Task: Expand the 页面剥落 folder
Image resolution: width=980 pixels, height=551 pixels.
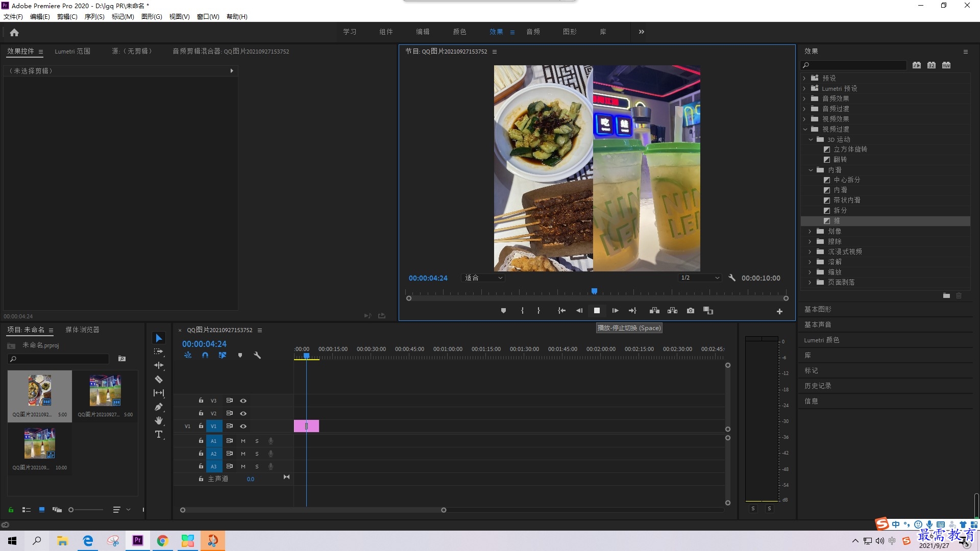Action: (810, 282)
